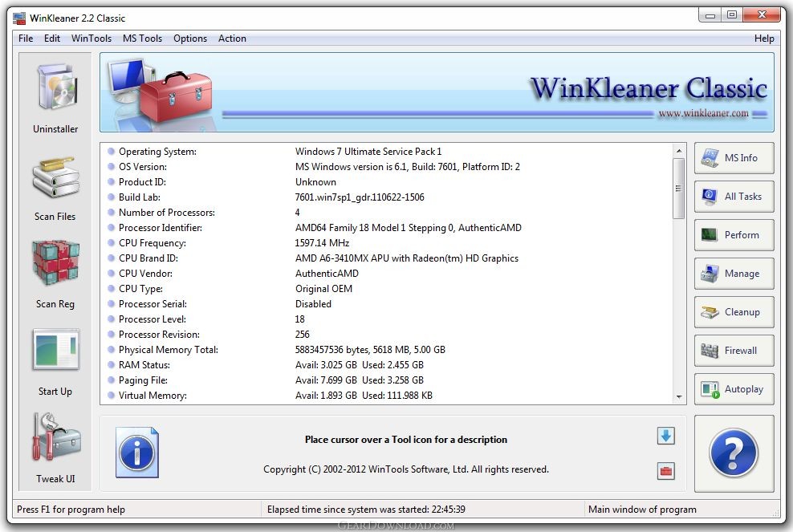Viewport: 793px width, 532px height.
Task: Select the Number of Processors row label
Action: (167, 213)
